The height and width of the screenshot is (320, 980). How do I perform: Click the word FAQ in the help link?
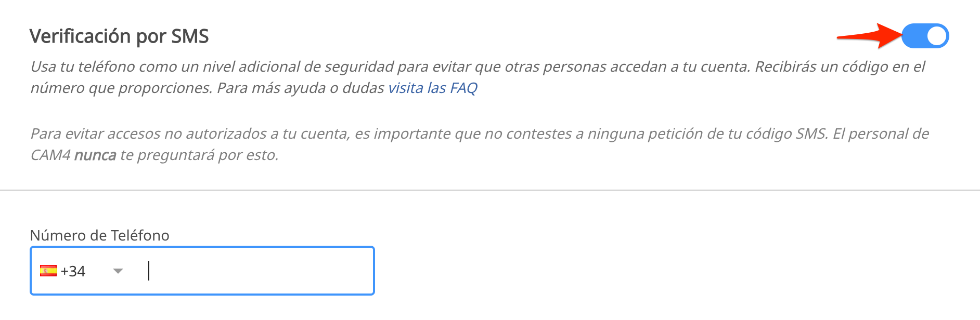(464, 88)
